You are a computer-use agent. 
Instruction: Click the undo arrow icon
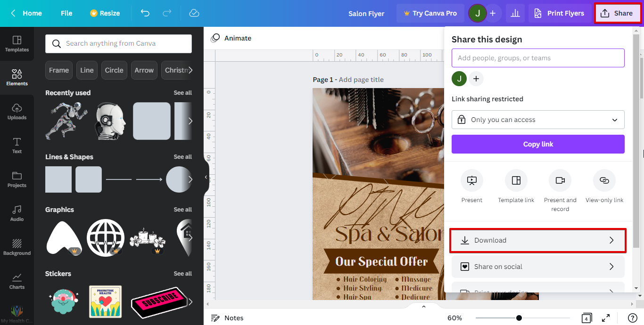click(x=145, y=13)
